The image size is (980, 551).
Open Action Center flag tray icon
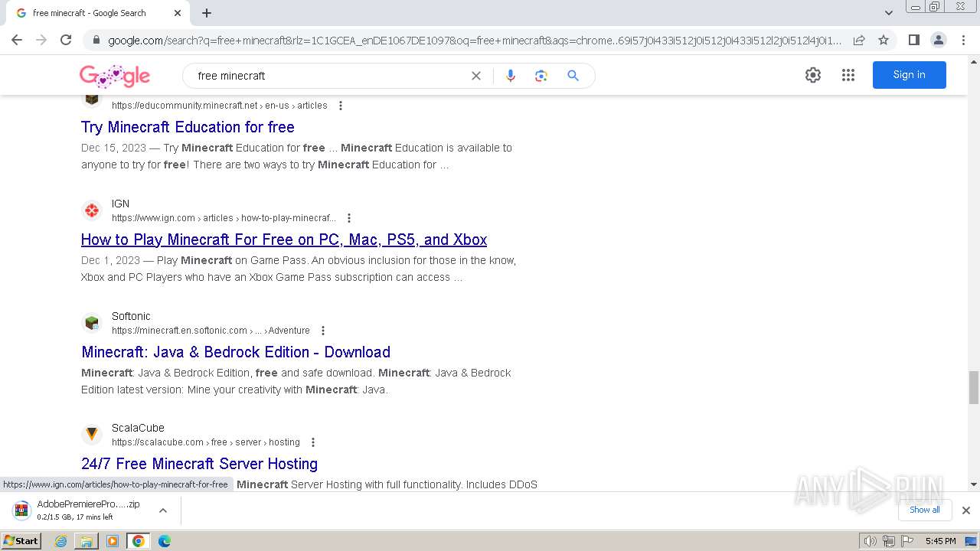906,541
